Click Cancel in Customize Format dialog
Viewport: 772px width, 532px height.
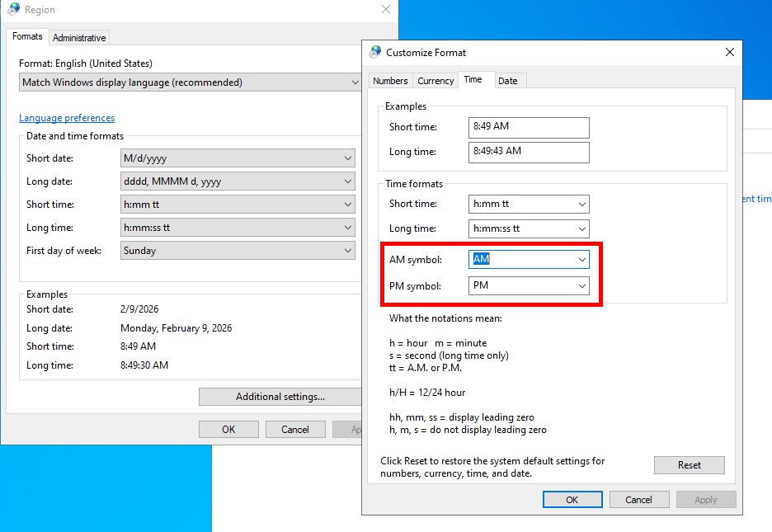639,500
